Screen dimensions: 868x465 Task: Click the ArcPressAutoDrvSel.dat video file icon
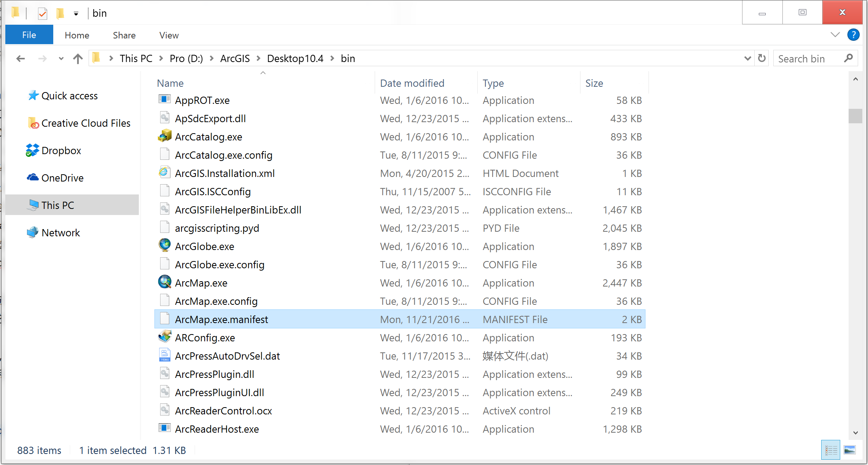tap(165, 355)
